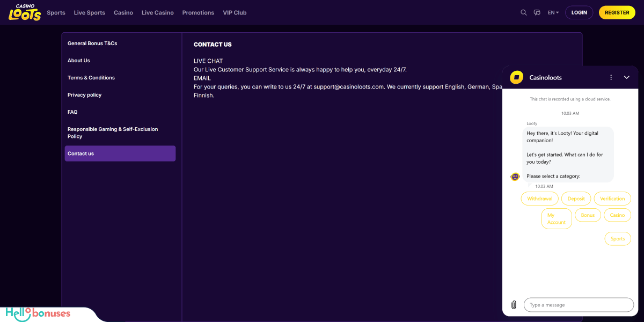Open Responsible Gaming & Self-Exclusion Policy

(x=113, y=133)
